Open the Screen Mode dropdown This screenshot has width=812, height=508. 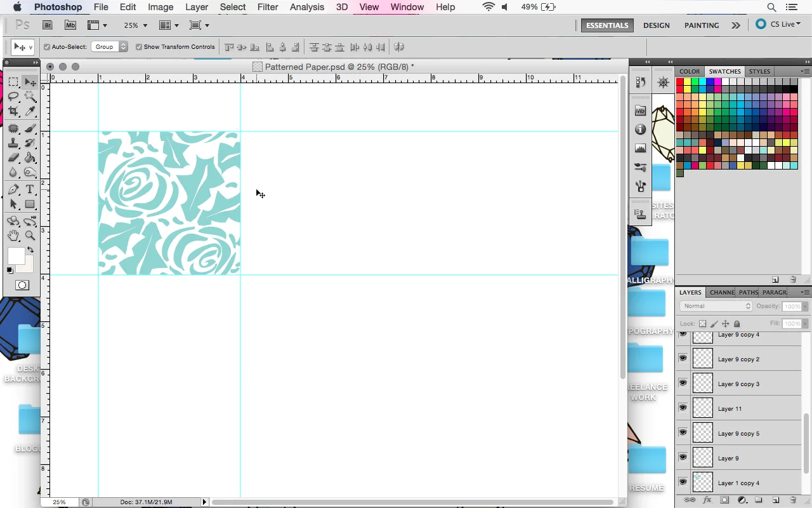point(200,25)
